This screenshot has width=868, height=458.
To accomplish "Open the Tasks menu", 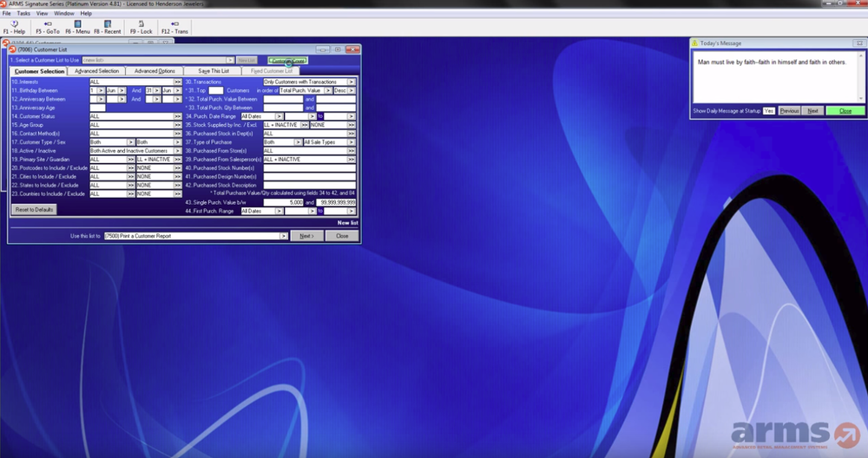I will [23, 14].
